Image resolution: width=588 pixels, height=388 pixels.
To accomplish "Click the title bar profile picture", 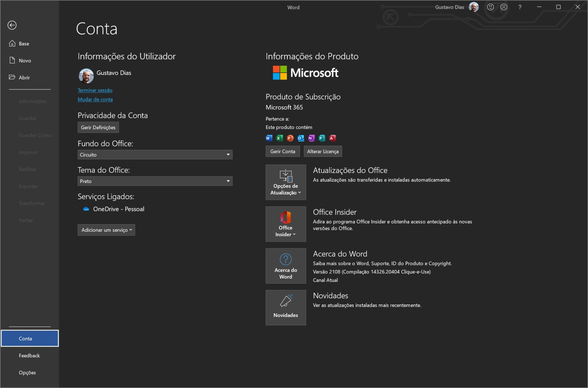I will (x=474, y=7).
